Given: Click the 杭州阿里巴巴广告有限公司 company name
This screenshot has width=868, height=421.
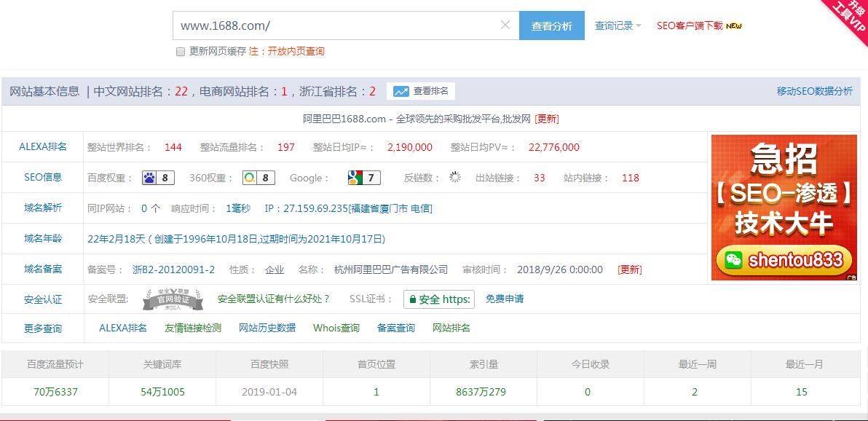Looking at the screenshot, I should [391, 269].
